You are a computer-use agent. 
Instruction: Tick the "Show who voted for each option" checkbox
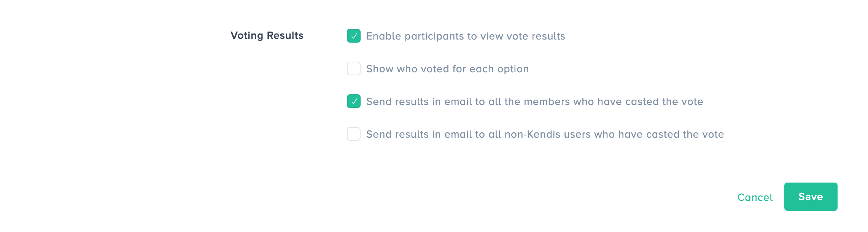[354, 69]
